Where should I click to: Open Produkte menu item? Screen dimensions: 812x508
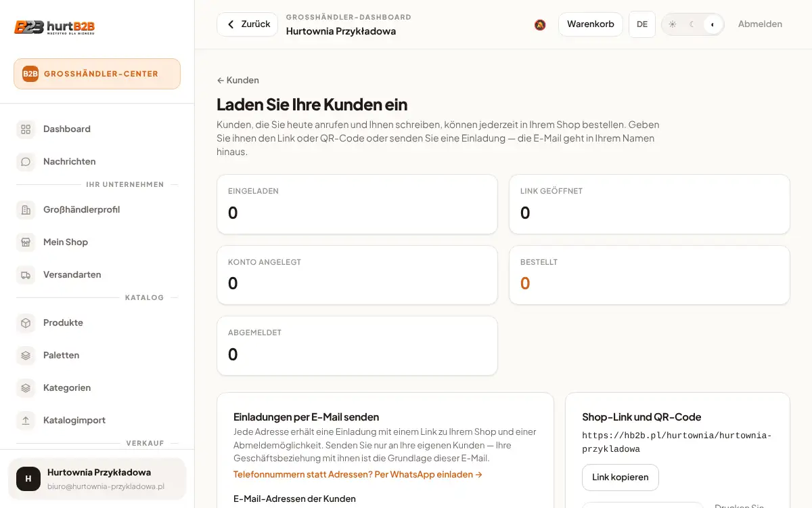[x=97, y=323]
